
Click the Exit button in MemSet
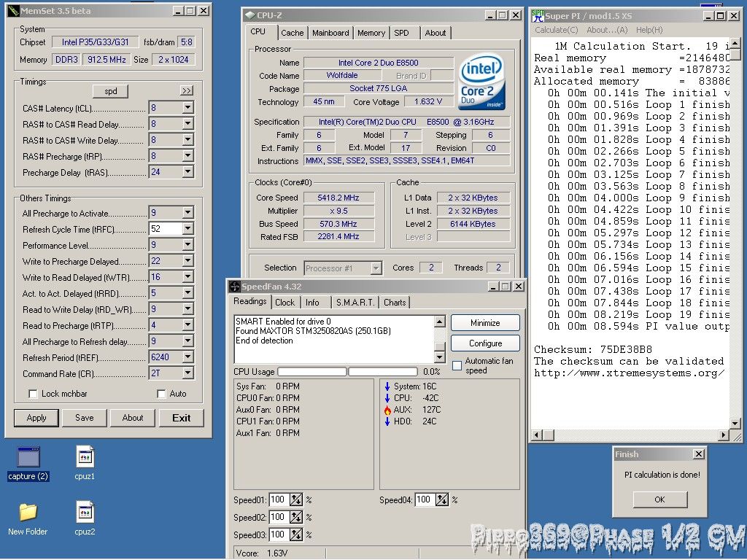(181, 418)
